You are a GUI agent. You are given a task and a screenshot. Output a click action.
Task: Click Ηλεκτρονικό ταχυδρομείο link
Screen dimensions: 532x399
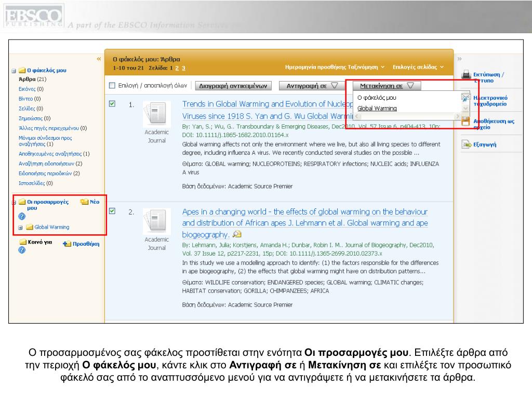tap(490, 101)
